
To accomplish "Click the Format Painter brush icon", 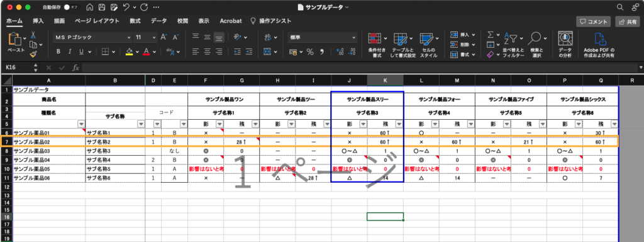I will click(33, 54).
